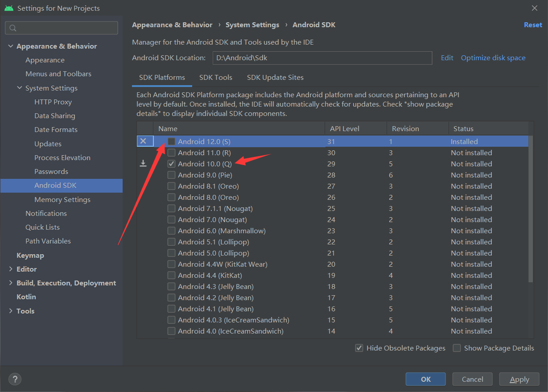The image size is (548, 392).
Task: Open Passwords settings
Action: pyautogui.click(x=51, y=171)
